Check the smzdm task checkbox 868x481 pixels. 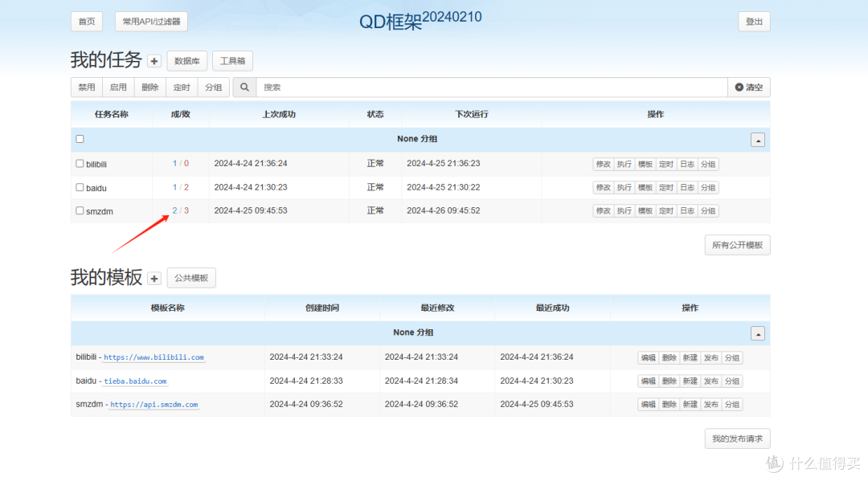coord(80,210)
